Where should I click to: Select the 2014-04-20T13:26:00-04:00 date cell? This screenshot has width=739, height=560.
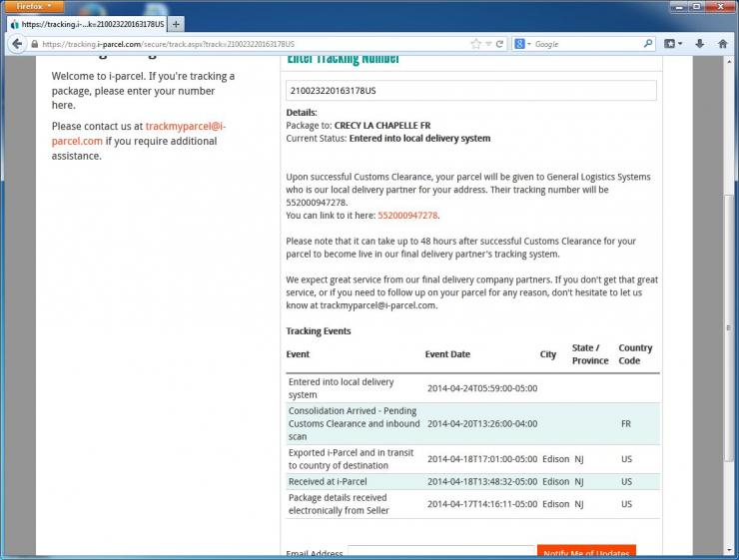point(482,424)
